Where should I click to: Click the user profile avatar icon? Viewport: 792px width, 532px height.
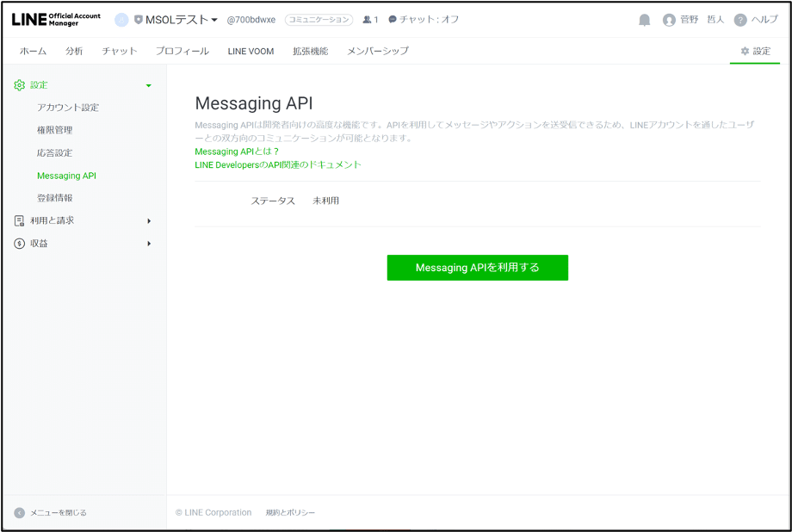669,20
